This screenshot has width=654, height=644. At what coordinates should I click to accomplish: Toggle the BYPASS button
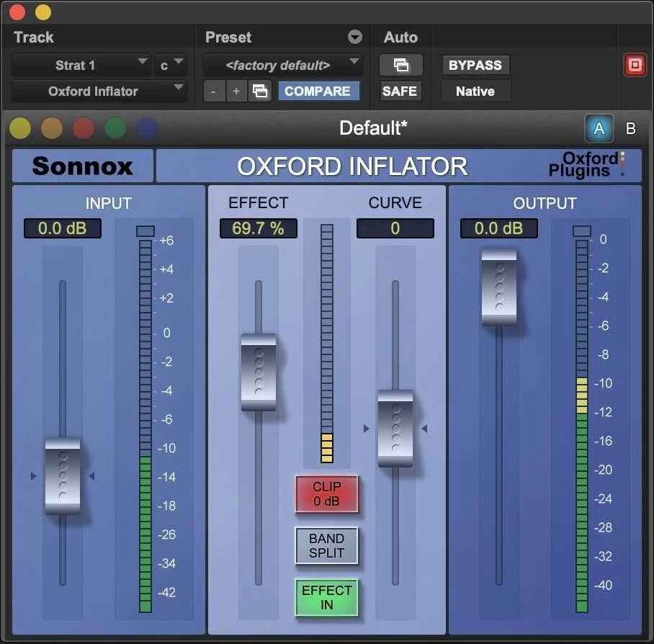pos(475,65)
